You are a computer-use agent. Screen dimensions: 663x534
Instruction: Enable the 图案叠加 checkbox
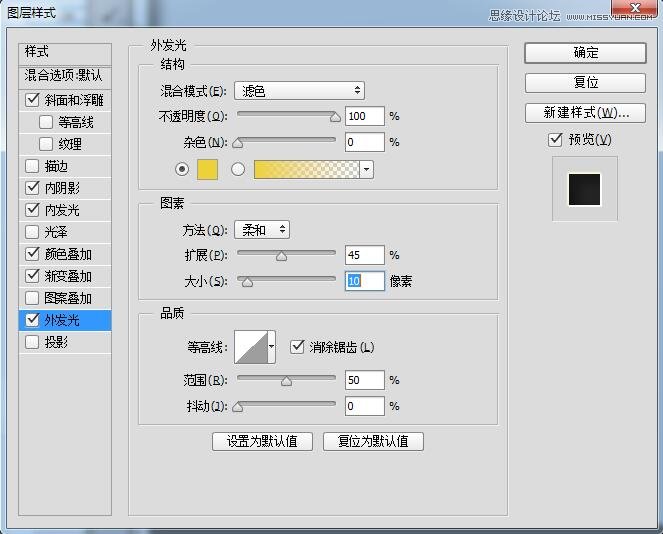pyautogui.click(x=32, y=298)
